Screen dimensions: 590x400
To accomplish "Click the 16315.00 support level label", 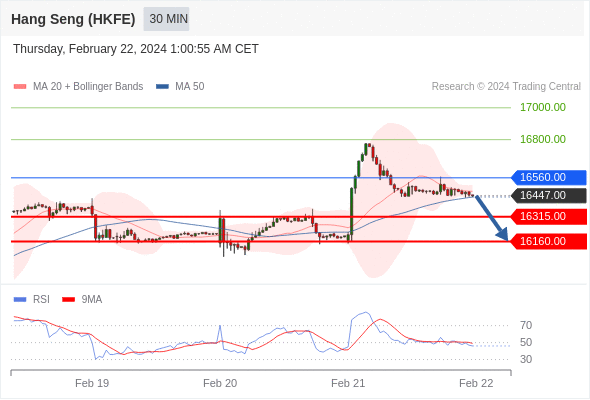I will tap(548, 216).
